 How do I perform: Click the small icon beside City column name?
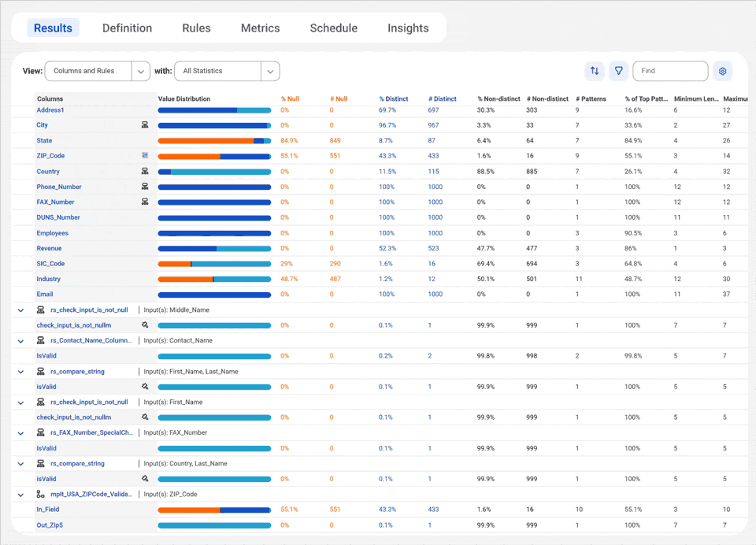pyautogui.click(x=144, y=125)
